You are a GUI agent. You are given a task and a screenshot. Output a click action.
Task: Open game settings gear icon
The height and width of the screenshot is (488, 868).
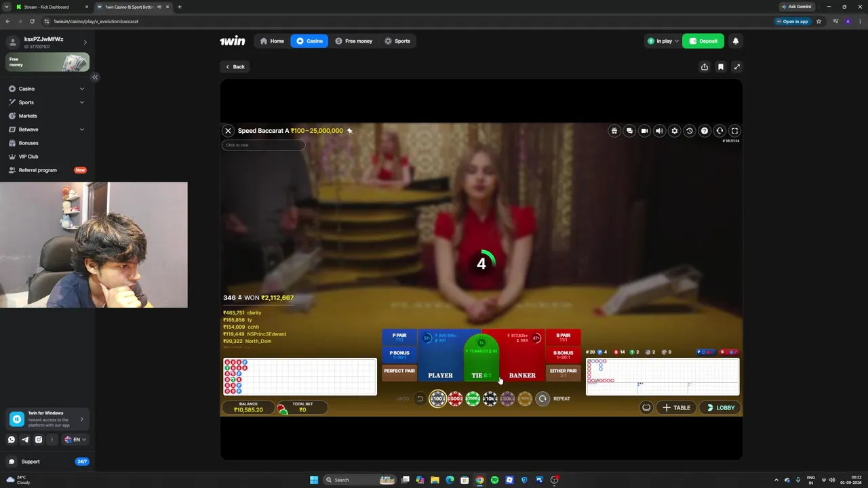click(674, 131)
